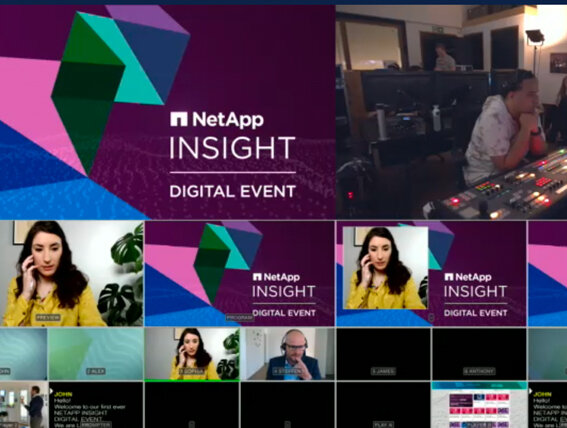Select the black tile directly below 4 STEPHEN
567x428 pixels.
pyautogui.click(x=288, y=405)
